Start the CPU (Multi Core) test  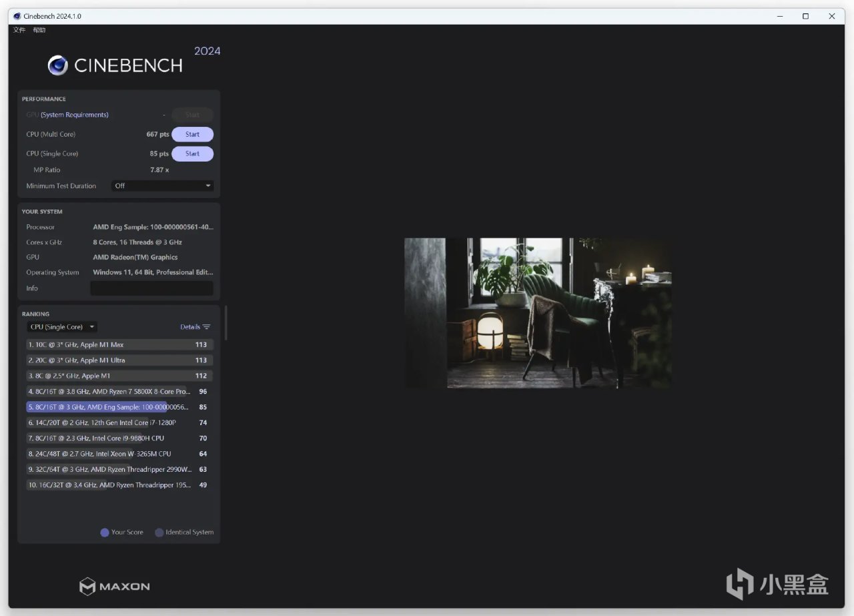coord(192,134)
